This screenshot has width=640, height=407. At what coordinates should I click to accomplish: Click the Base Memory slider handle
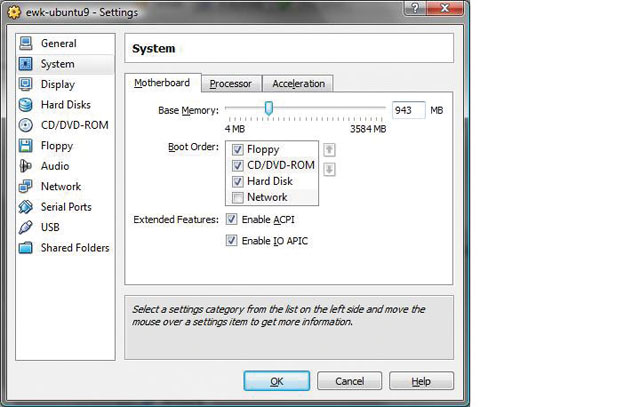click(x=268, y=109)
